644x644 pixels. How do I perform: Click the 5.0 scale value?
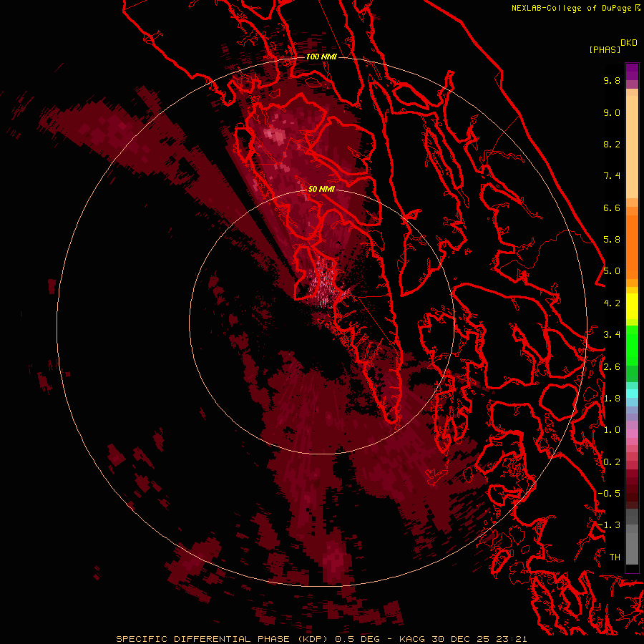click(612, 271)
